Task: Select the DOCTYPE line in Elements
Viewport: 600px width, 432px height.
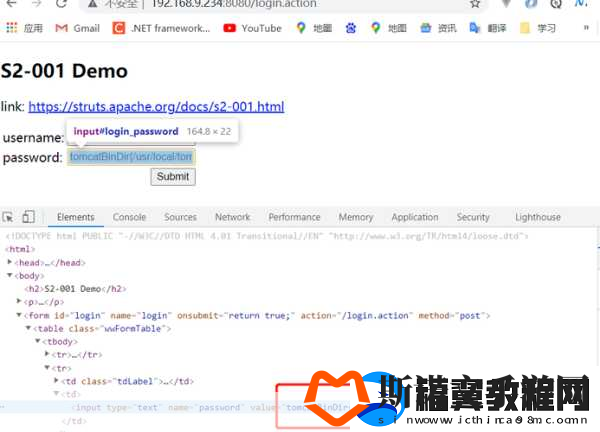Action: (267, 236)
